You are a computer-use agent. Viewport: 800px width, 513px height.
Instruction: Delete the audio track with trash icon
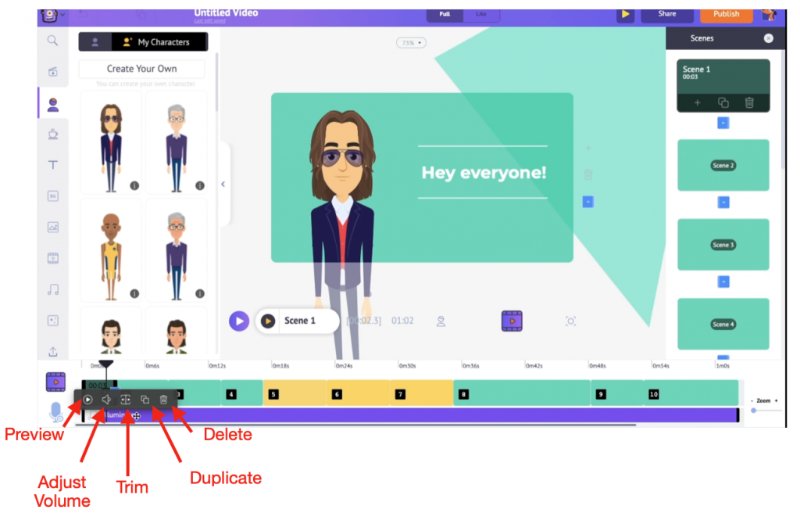point(164,399)
